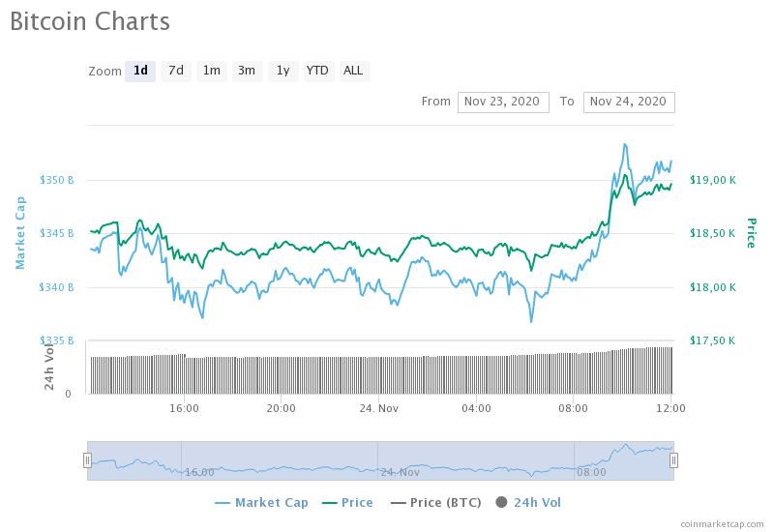Show ALL historical data range
Viewport: 774px width, 532px height.
point(353,71)
